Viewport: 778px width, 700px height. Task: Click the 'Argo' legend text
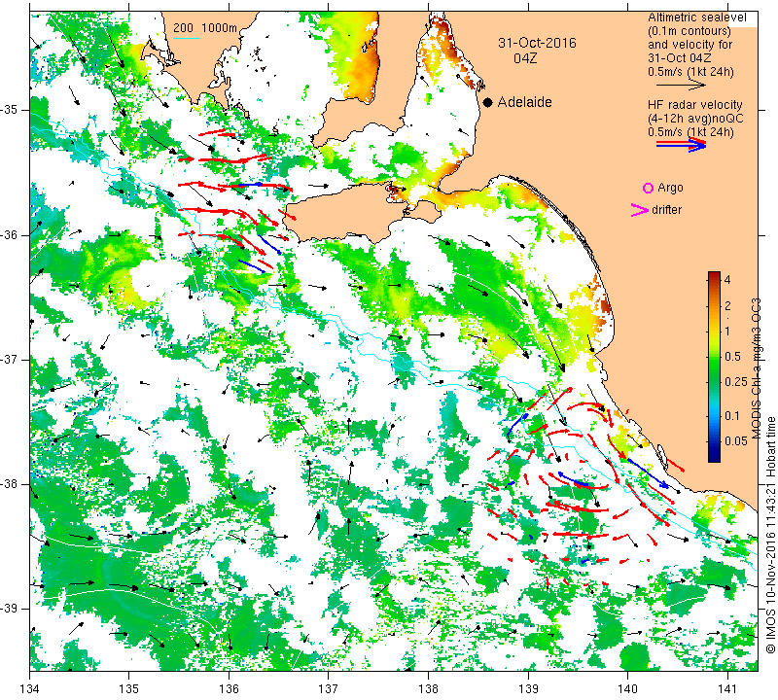670,188
